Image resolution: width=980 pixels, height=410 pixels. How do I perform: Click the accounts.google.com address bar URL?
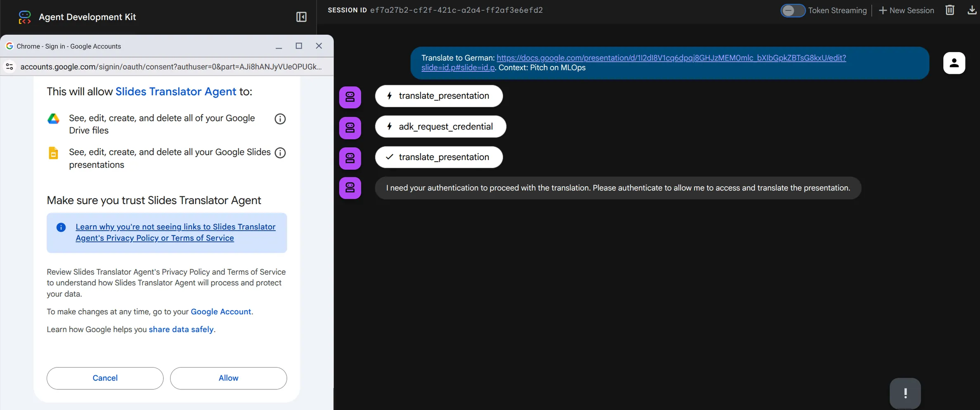(x=171, y=66)
